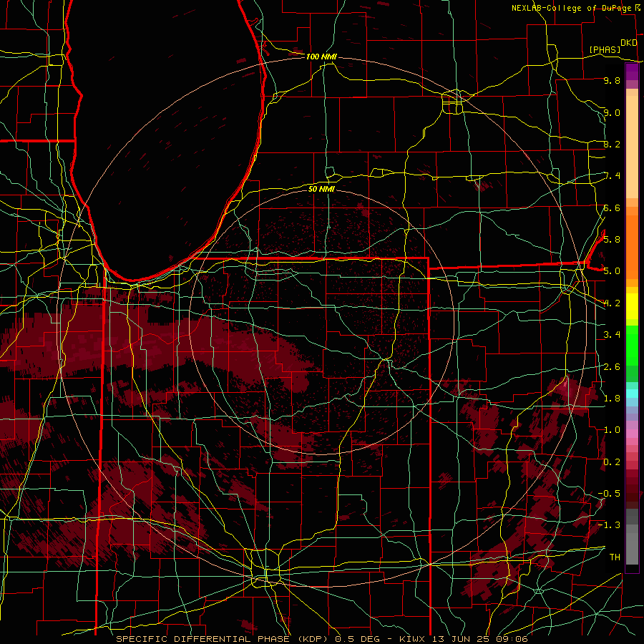Click the 5.0 value on the color scale

(612, 271)
